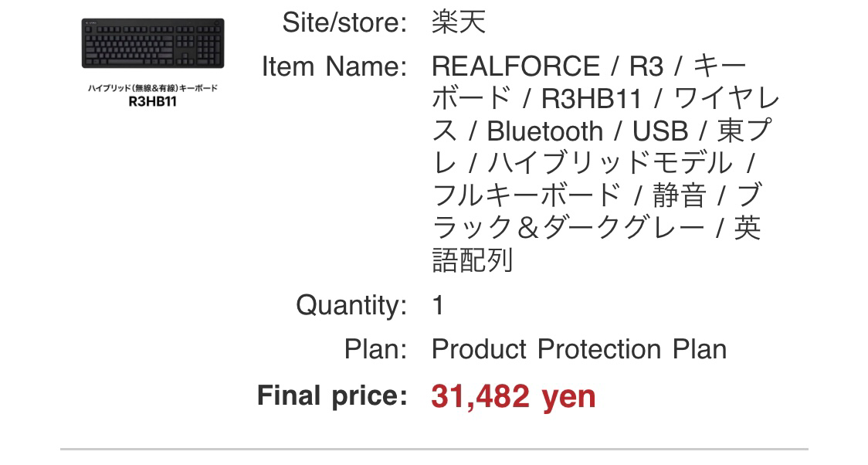Image resolution: width=868 pixels, height=465 pixels.
Task: Click the Quantity label
Action: point(351,305)
